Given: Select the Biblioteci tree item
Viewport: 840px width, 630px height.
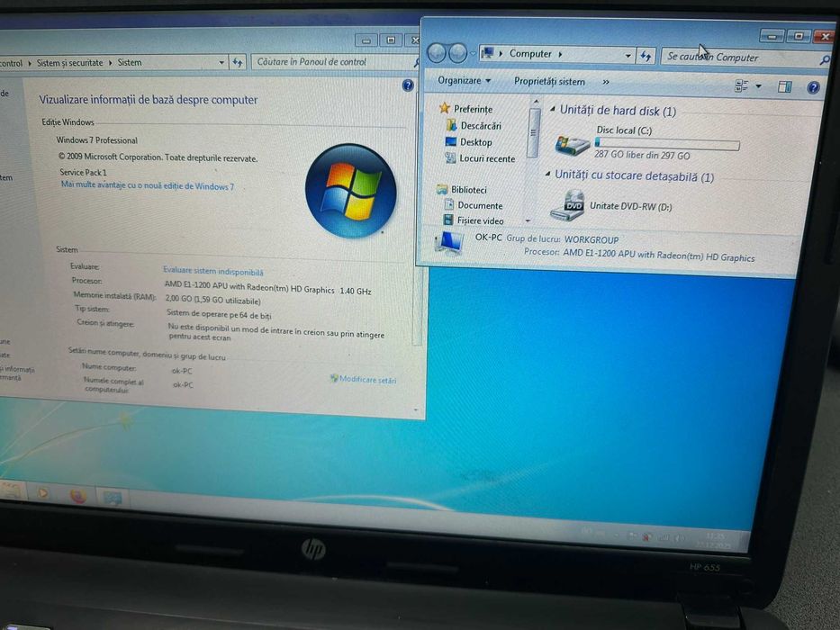Looking at the screenshot, I should coord(469,190).
